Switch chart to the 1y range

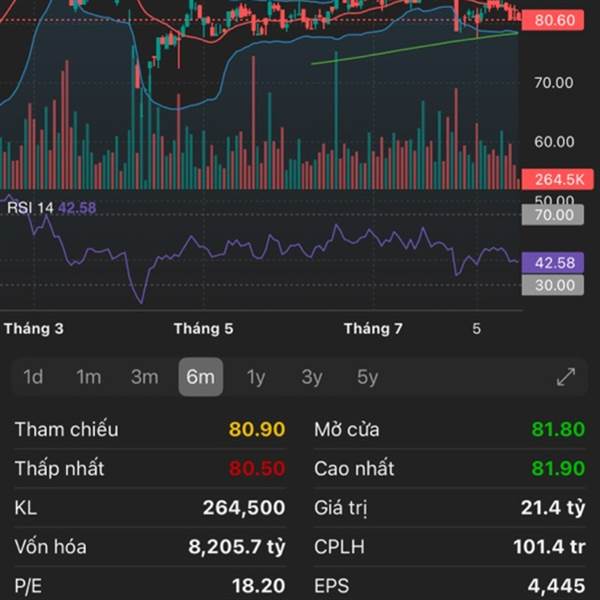(x=256, y=377)
